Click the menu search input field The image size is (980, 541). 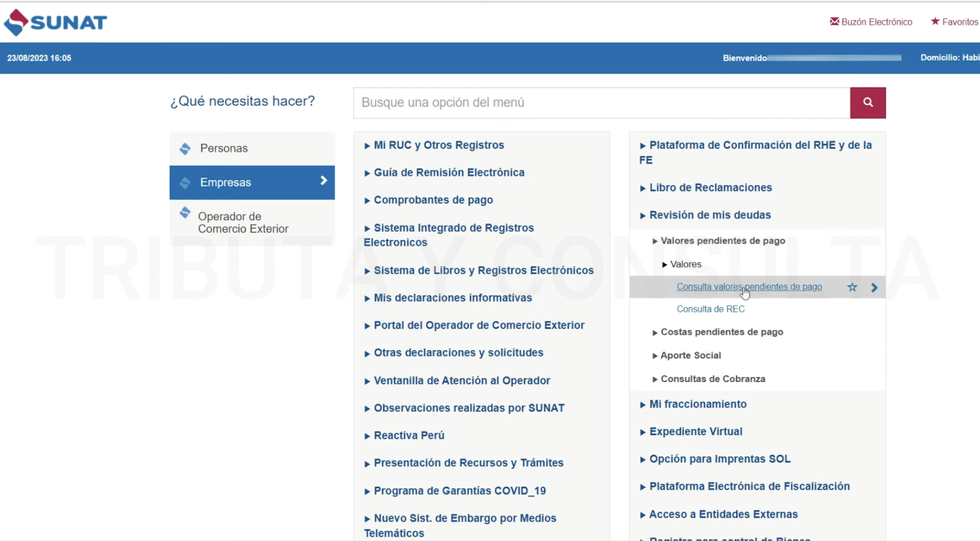click(x=601, y=102)
